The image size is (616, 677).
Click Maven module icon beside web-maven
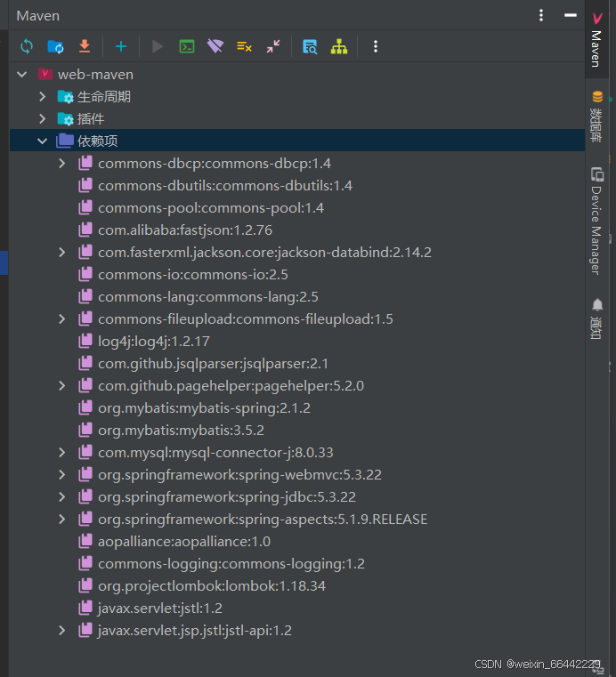tap(45, 74)
